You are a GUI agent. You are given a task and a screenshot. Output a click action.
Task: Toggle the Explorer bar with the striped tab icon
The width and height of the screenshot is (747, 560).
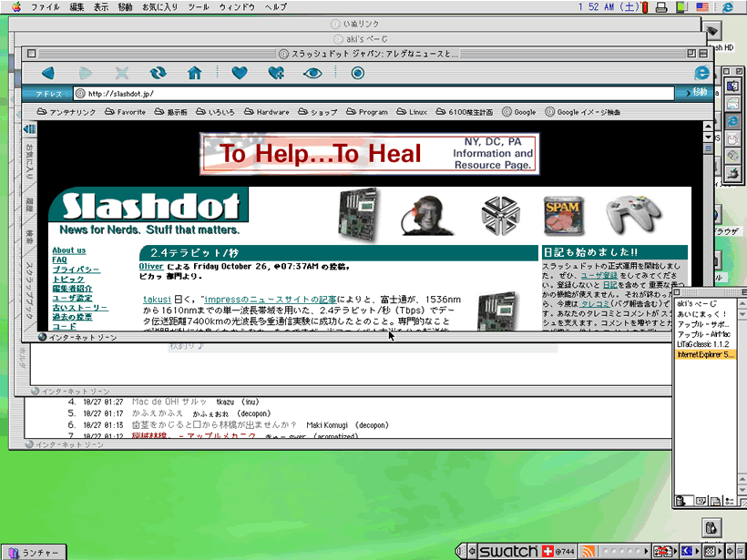coord(29,128)
